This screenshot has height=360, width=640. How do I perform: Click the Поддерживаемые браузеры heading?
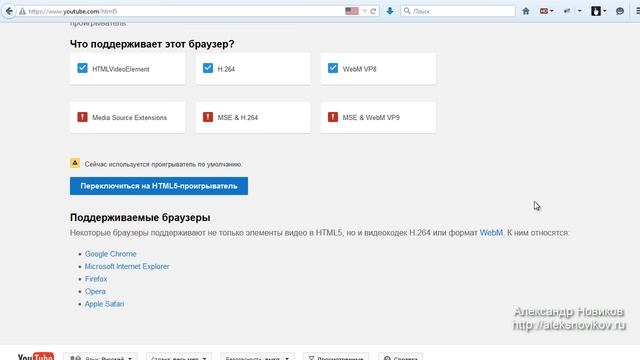140,218
